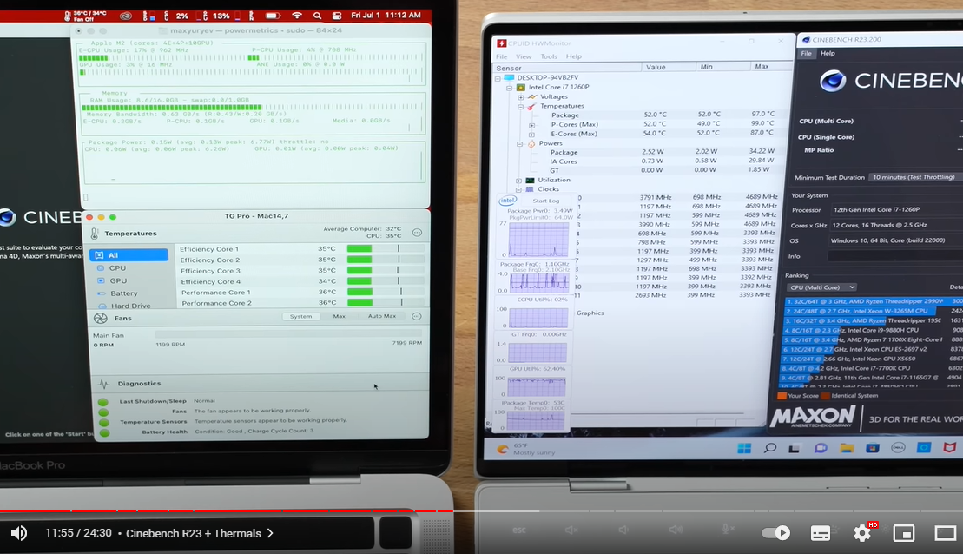Image resolution: width=963 pixels, height=560 pixels.
Task: Open the CPU (Multi Core) ranking dropdown in Cinebench
Action: (821, 287)
